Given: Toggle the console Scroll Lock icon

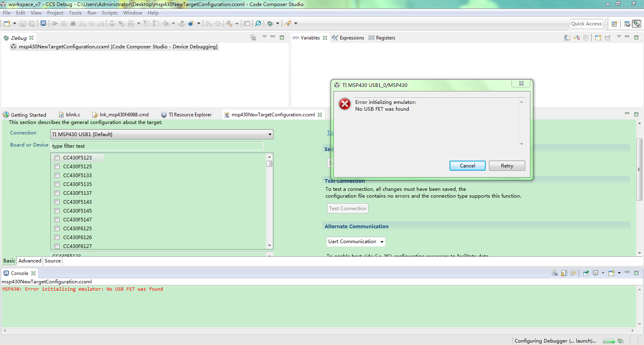Looking at the screenshot, I should pyautogui.click(x=564, y=273).
